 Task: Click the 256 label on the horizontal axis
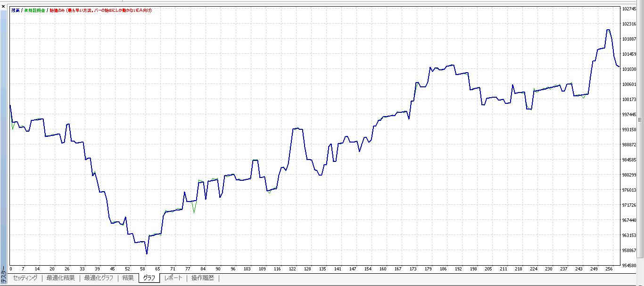coord(609,269)
